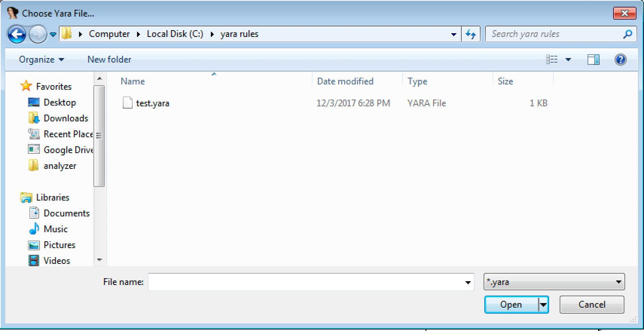Screen dimensions: 644x331
Task: Click the search magnifier icon
Action: [x=627, y=34]
